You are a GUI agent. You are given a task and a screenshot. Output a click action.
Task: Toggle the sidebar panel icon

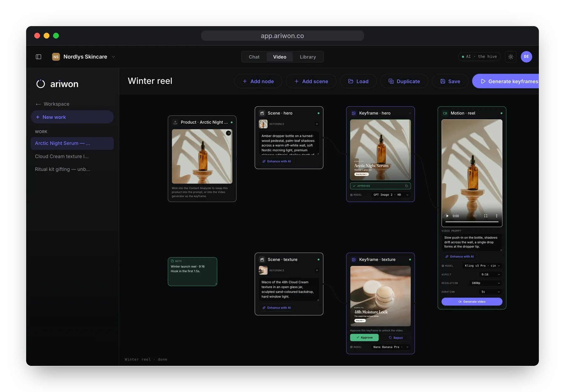pos(39,57)
